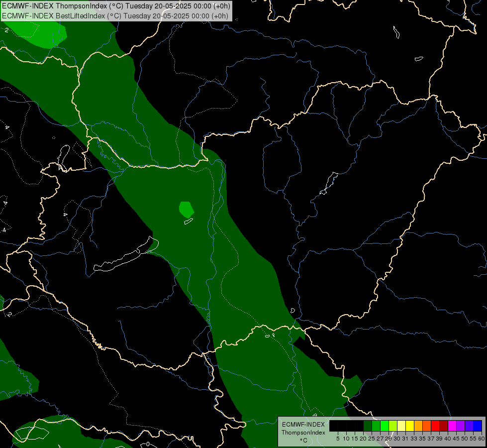Screen dimensions: 487x448
Task: Pick the blue 55–60 legend swatch
Action: 478,426
